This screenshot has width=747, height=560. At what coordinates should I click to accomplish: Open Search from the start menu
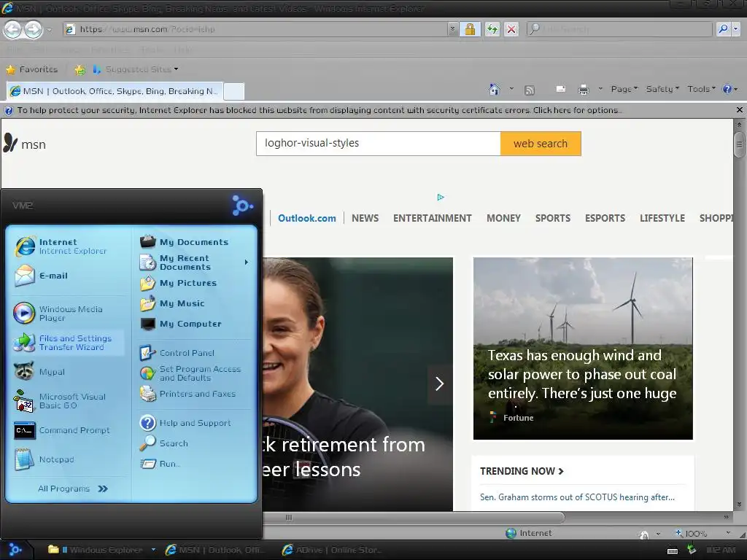point(194,443)
